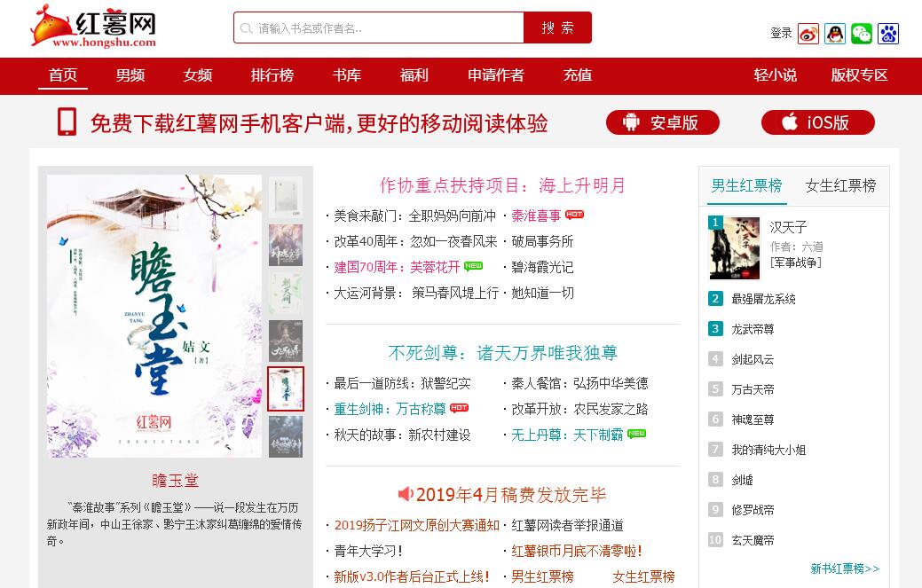The width and height of the screenshot is (922, 588).
Task: Download the Android version app
Action: [x=663, y=122]
